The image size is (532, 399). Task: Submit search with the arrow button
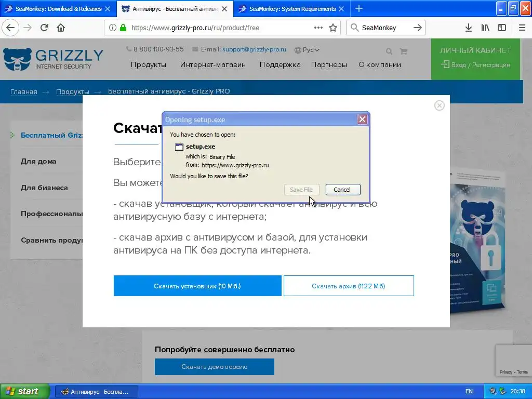point(417,28)
